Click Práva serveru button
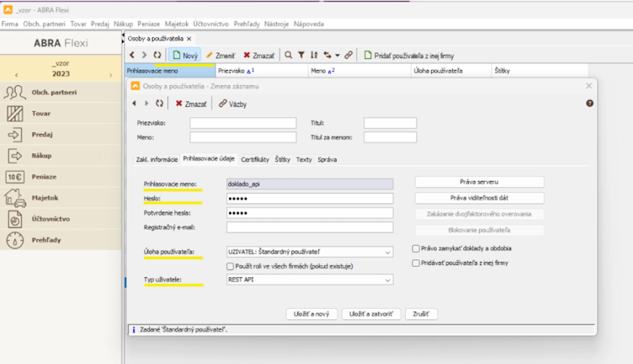The image size is (633, 364). tap(479, 182)
